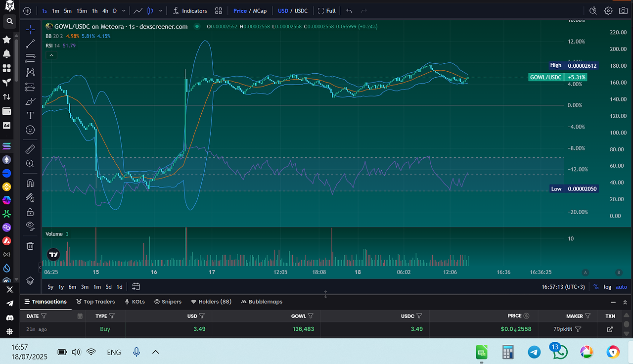
Task: Activate the ruler measure tool
Action: [x=30, y=149]
